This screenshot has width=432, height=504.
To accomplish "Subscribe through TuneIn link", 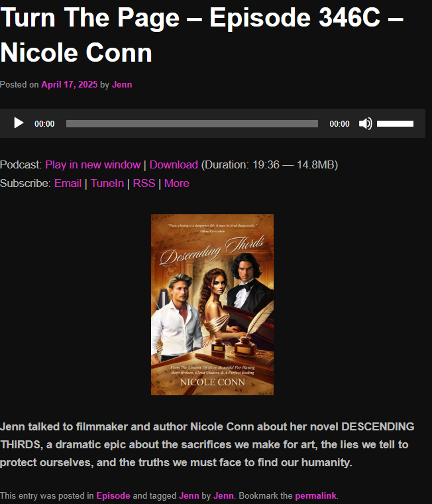I will pyautogui.click(x=107, y=183).
